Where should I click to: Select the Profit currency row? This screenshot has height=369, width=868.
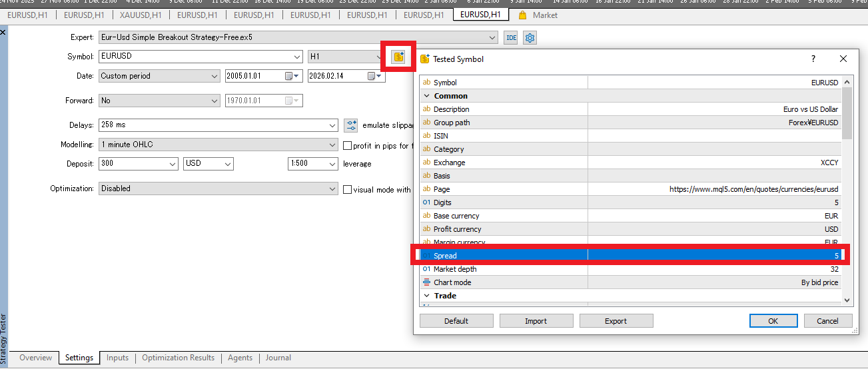pos(630,229)
